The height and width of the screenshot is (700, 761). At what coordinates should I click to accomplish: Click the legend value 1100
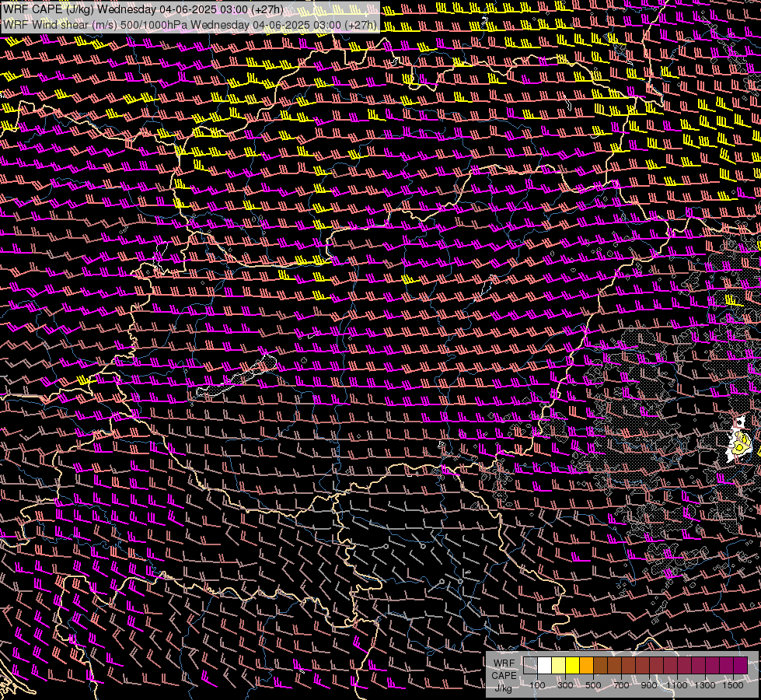(x=677, y=685)
